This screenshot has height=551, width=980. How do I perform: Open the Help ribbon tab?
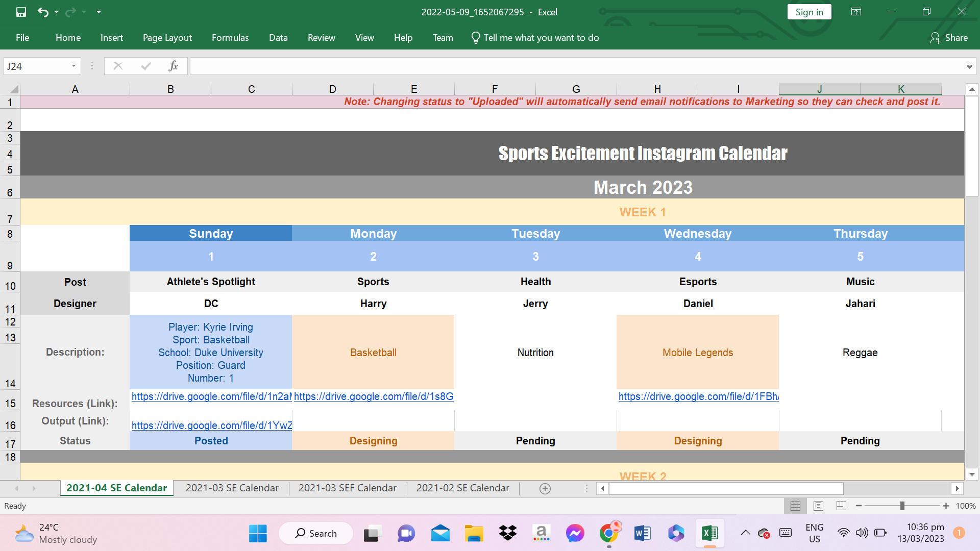(403, 38)
